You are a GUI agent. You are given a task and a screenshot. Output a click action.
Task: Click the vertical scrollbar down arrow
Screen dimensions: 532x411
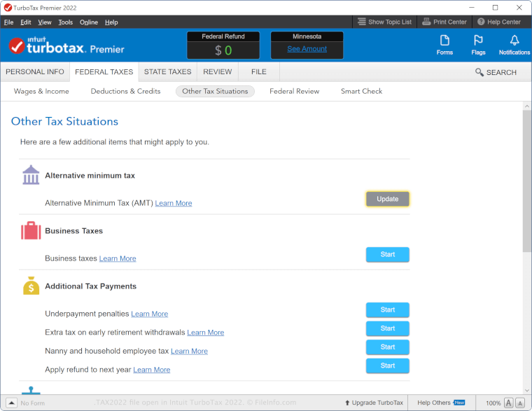click(x=526, y=390)
